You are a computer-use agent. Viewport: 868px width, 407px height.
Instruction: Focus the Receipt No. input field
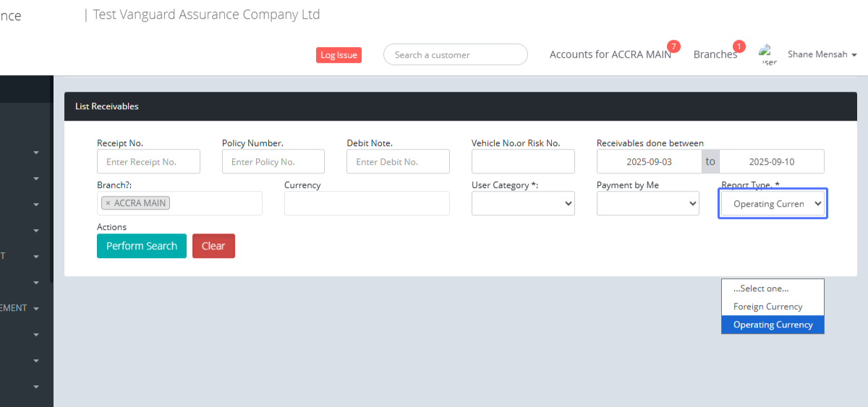[x=148, y=162]
